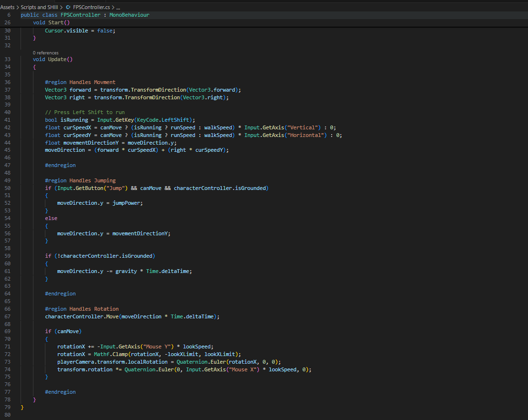Open the Assets breadcrumb folder

(x=7, y=8)
